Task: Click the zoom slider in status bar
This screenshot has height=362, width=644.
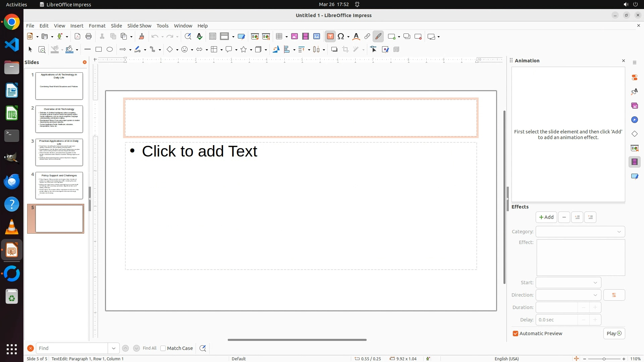Action: click(604, 359)
